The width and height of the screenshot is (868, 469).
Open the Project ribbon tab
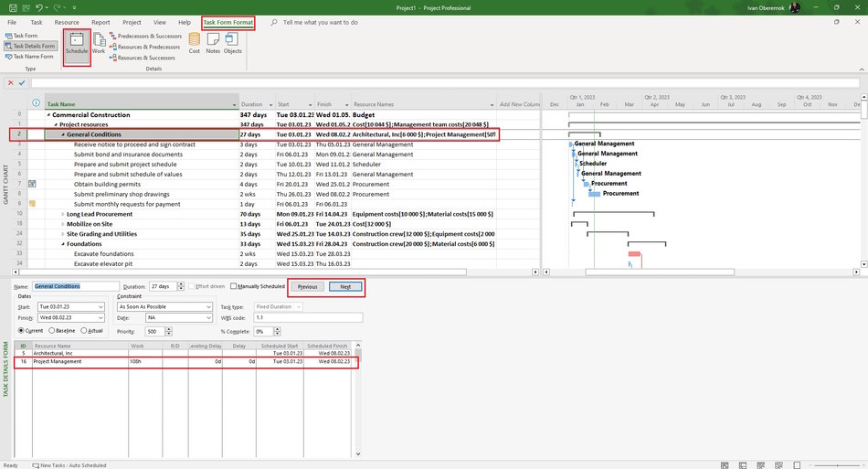[132, 23]
